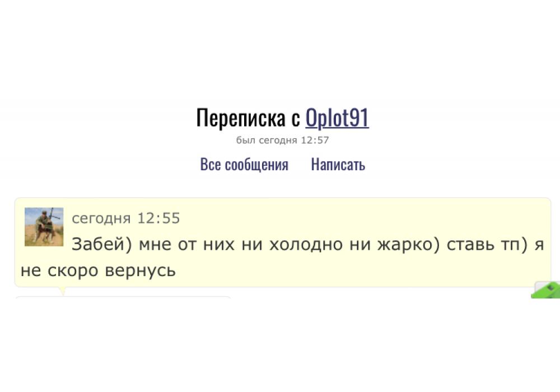This screenshot has height=392, width=560.
Task: Click the partially visible box under the message
Action: point(123,297)
